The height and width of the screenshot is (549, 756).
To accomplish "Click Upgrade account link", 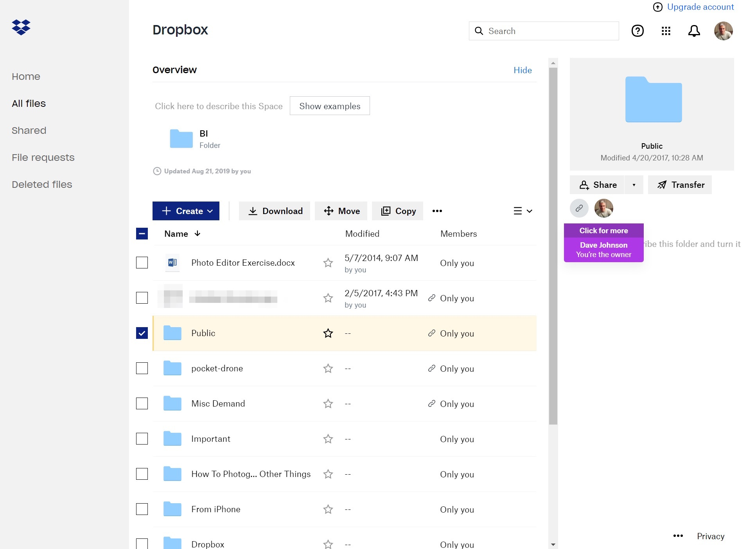I will click(700, 7).
